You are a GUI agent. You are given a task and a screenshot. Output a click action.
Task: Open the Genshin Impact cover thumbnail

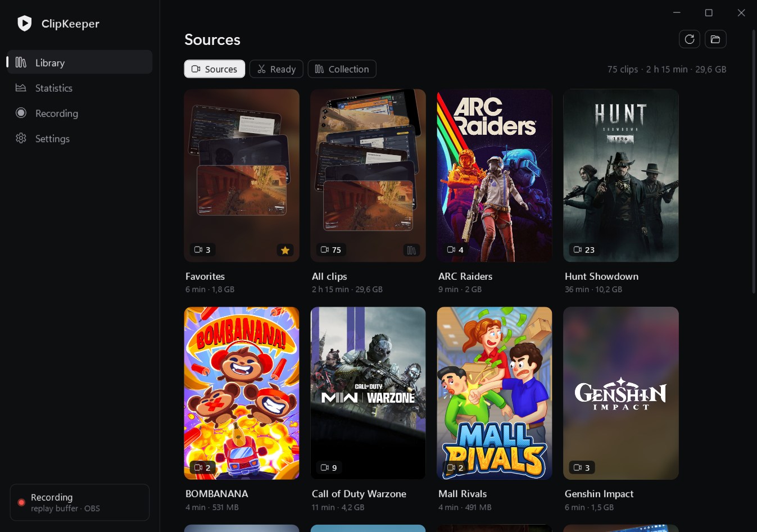coord(621,393)
